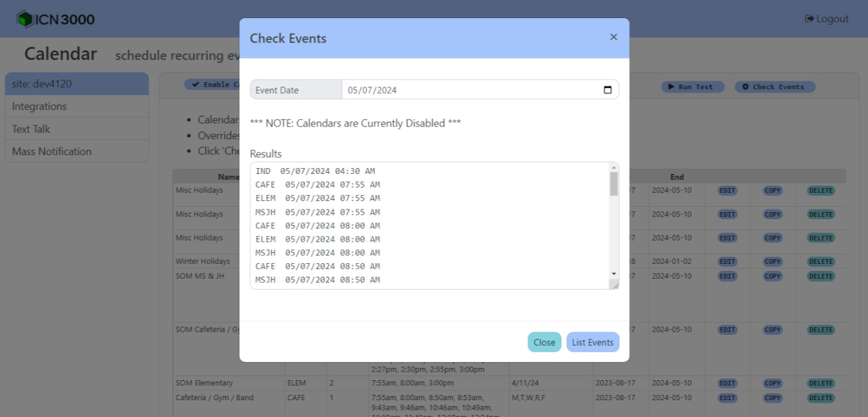Click the Results scrollbar up arrow
This screenshot has height=417, width=868.
point(614,167)
